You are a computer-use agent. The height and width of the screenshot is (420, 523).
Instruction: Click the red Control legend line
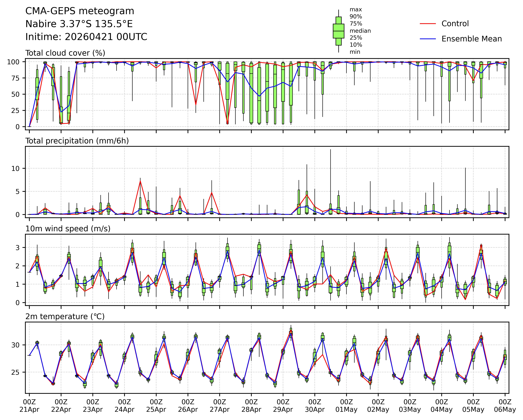tap(428, 24)
